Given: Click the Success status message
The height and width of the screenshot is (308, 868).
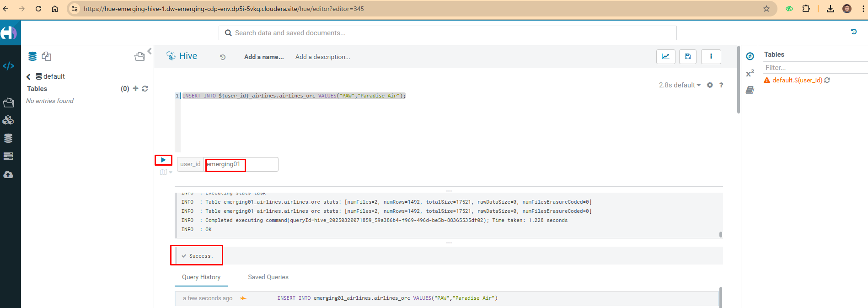Looking at the screenshot, I should (x=201, y=256).
